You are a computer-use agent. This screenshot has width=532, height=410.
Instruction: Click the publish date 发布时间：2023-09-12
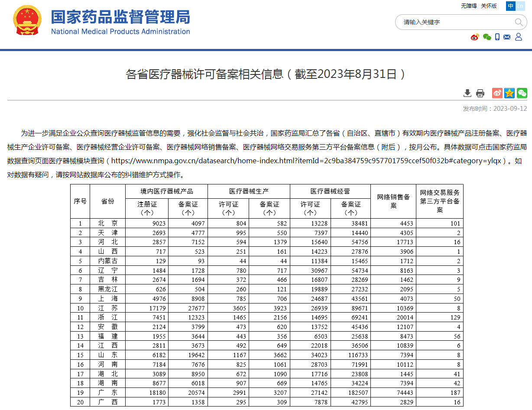tap(495, 109)
